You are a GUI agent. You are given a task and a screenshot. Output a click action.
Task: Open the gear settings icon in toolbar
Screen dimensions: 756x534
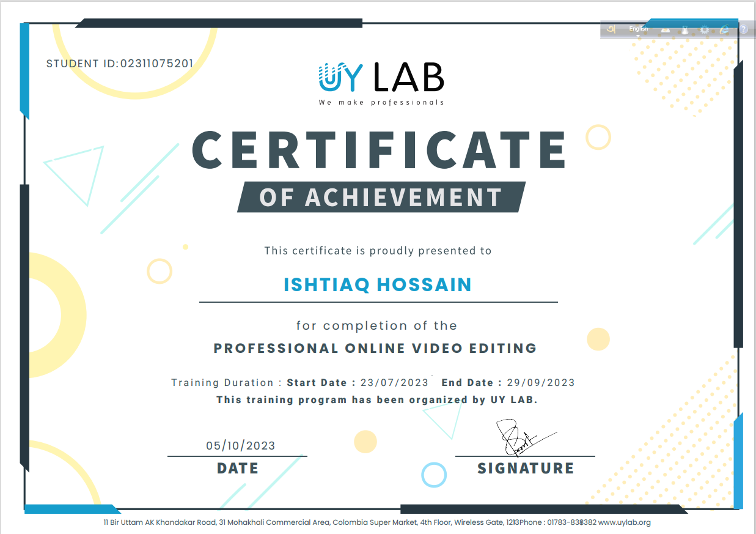point(705,29)
